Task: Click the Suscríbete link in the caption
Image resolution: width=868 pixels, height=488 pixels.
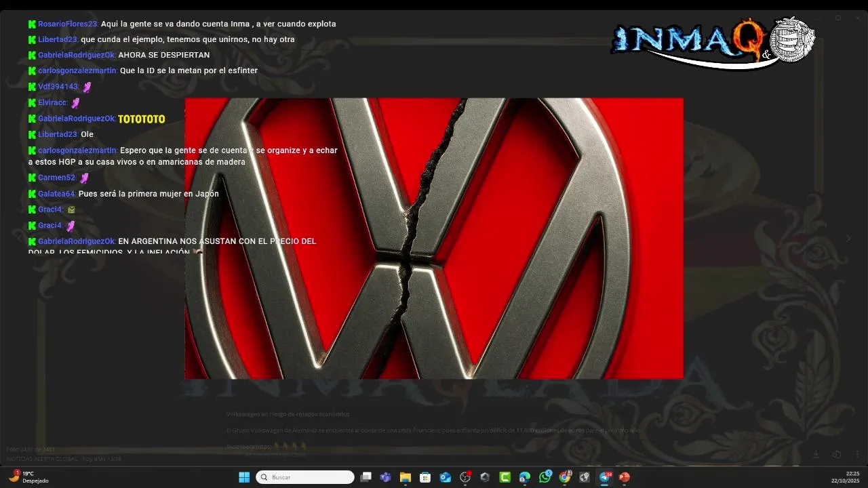Action: (248, 447)
